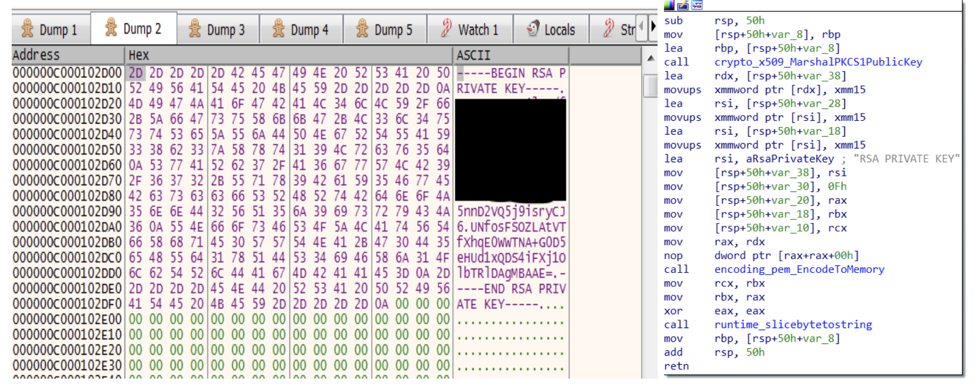Open the node color picker icon in IDA graph node
Image resolution: width=980 pixels, height=388 pixels.
[669, 5]
